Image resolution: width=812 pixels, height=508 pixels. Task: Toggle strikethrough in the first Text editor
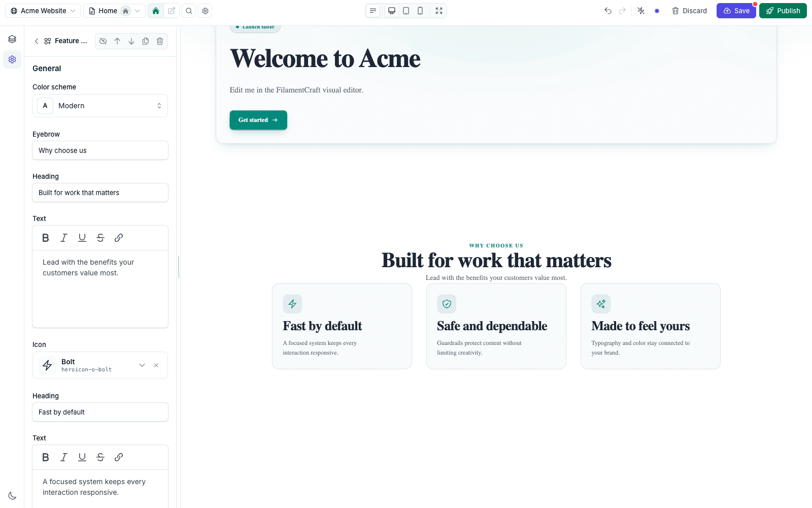point(100,238)
